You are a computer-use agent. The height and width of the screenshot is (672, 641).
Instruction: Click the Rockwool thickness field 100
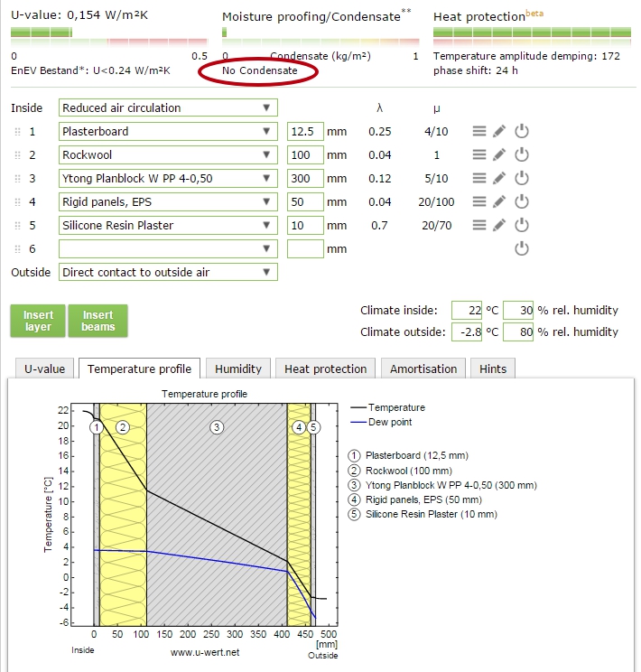pos(305,154)
